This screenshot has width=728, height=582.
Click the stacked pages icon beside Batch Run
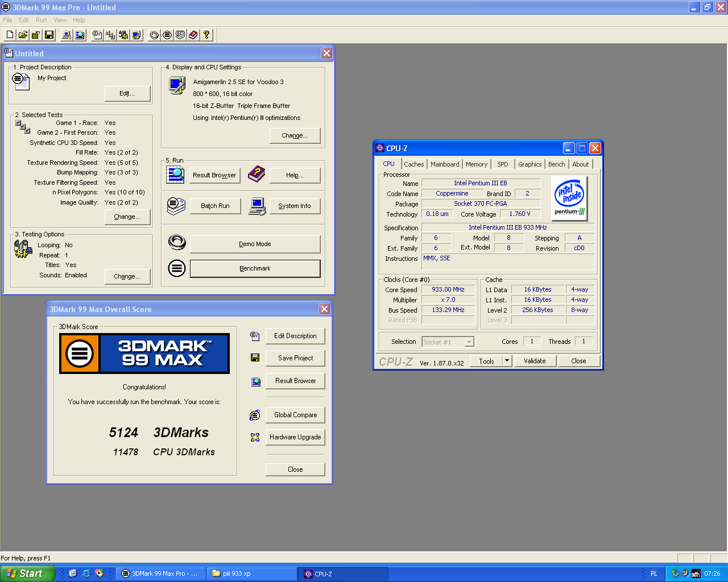pyautogui.click(x=176, y=206)
